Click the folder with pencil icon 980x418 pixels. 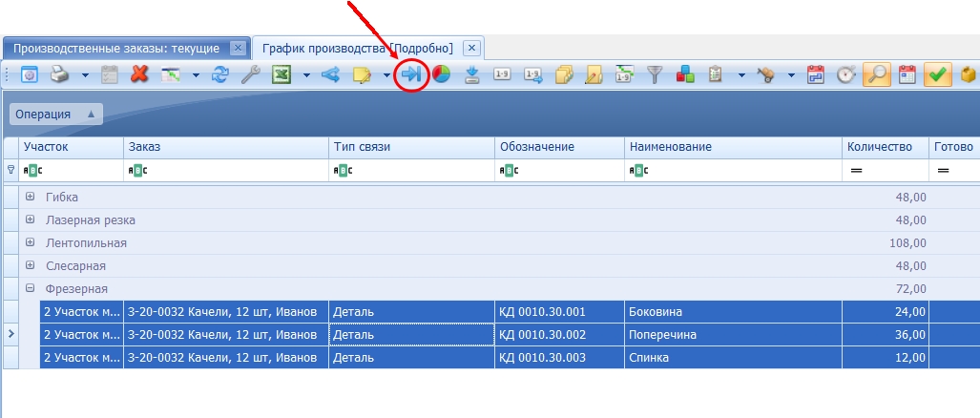594,75
